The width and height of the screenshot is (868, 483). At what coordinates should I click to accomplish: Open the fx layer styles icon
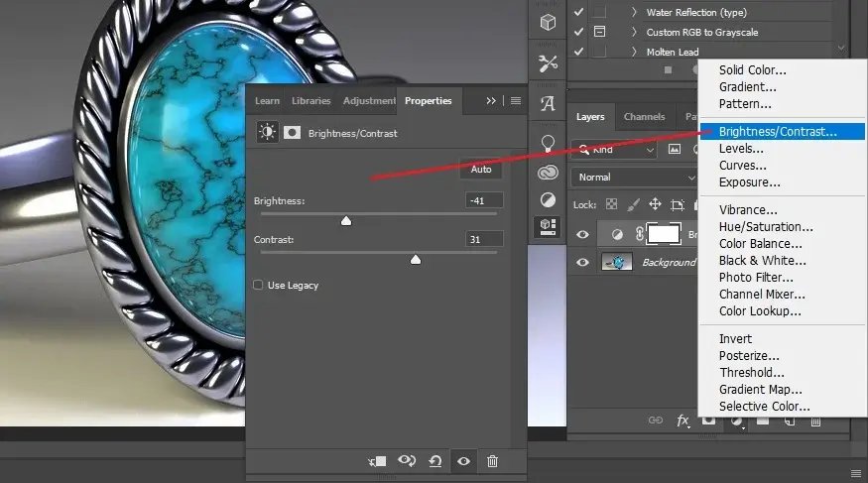(x=683, y=421)
